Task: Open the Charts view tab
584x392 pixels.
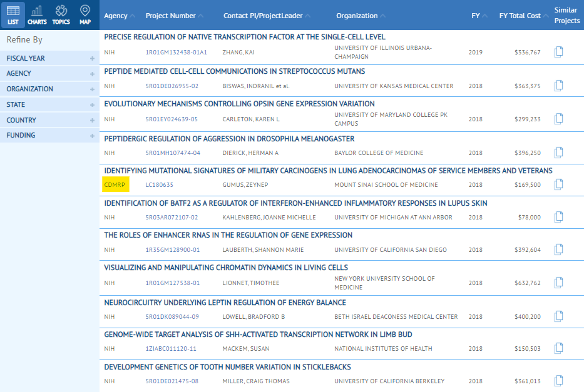Action: 37,15
